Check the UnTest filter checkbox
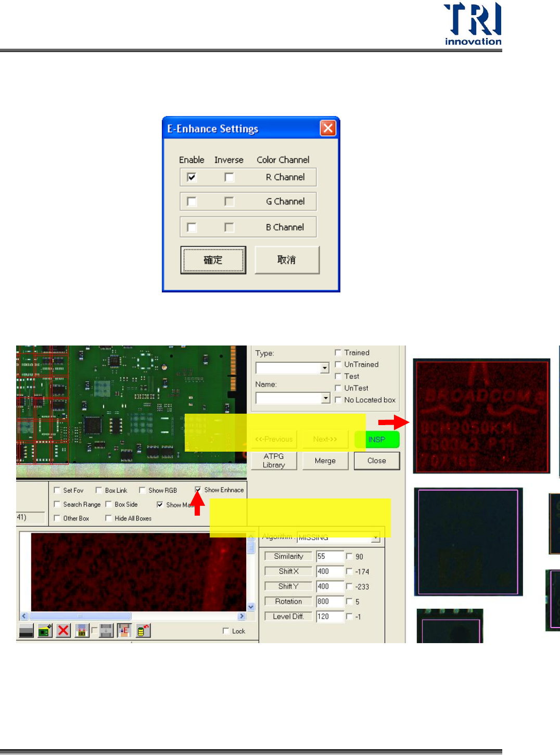This screenshot has width=560, height=755. (338, 388)
